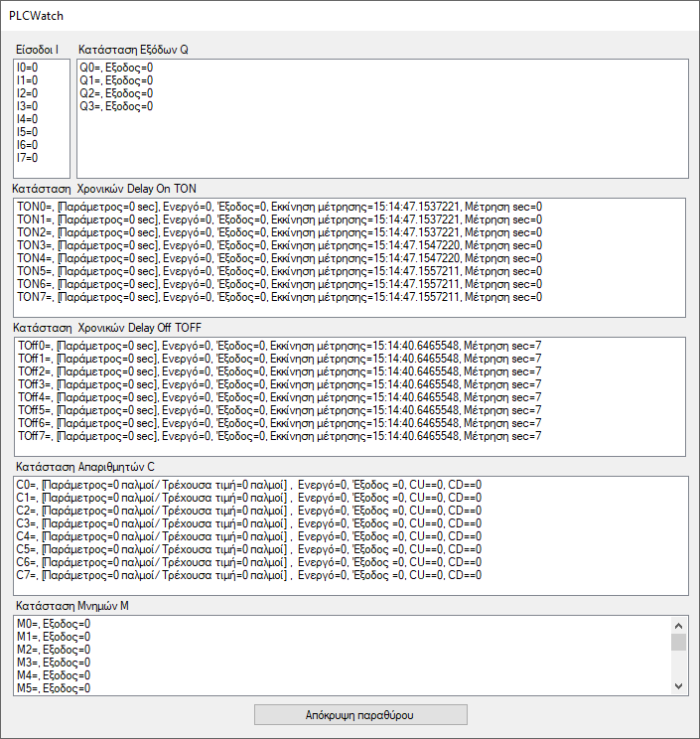Click the Απόκρυψη παραθύρου button

tap(358, 715)
